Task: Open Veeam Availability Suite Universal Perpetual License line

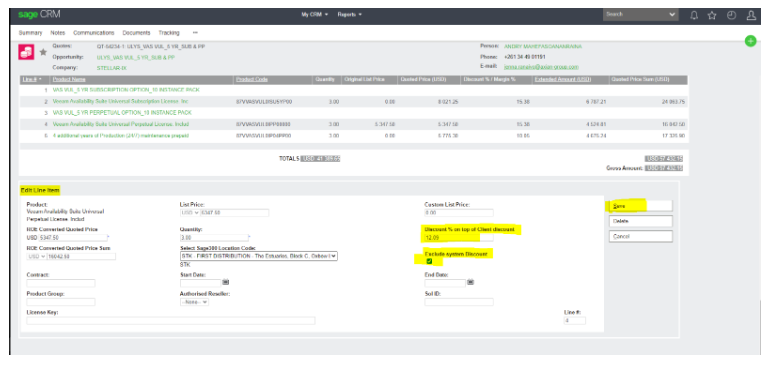Action: (121, 124)
